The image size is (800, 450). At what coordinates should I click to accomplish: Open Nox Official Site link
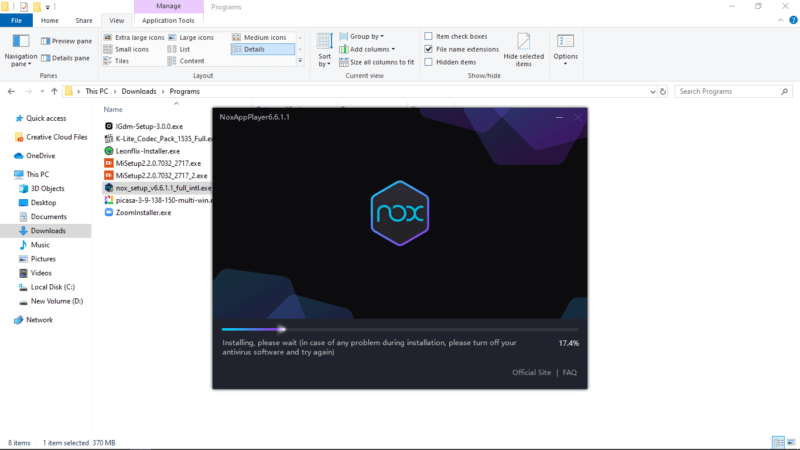(531, 372)
